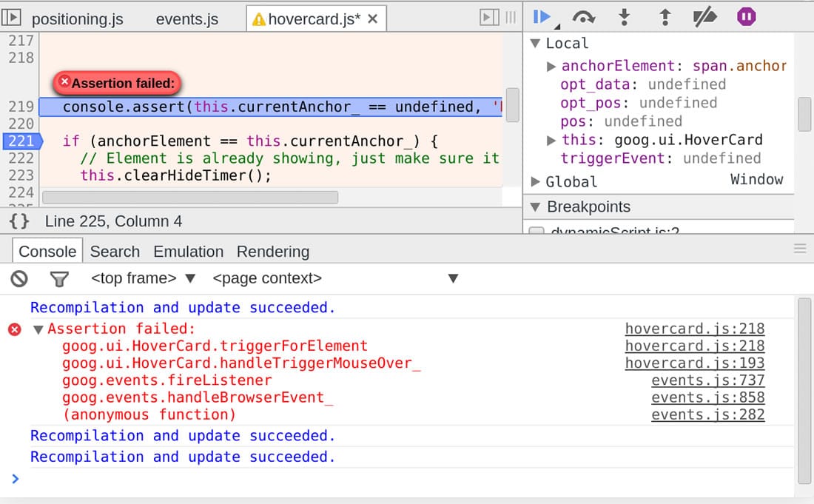Open the top frame dropdown

pyautogui.click(x=191, y=278)
